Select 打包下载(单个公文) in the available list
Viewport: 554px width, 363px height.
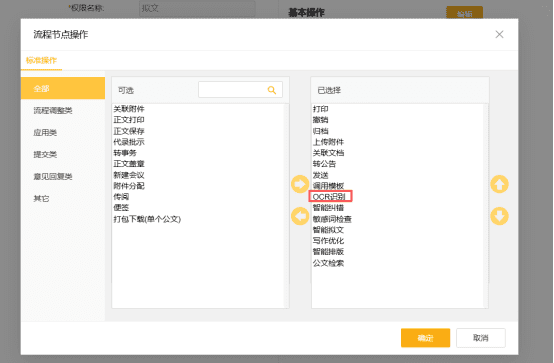pyautogui.click(x=147, y=219)
